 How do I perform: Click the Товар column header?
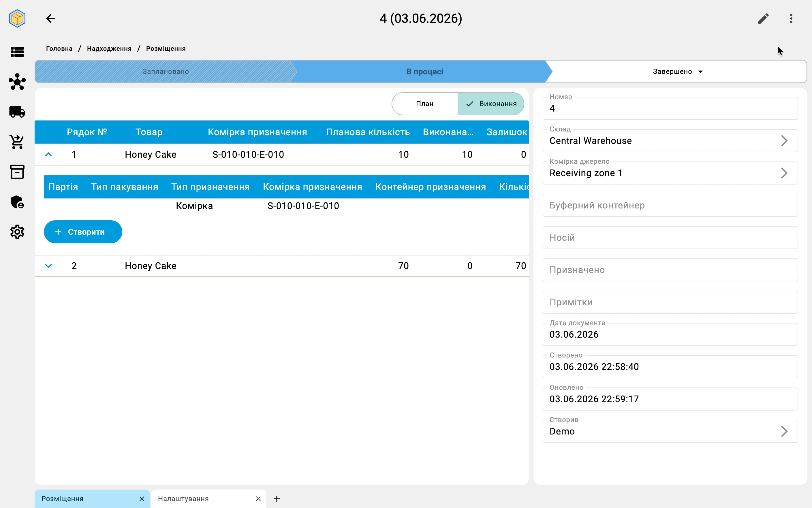[x=149, y=132]
